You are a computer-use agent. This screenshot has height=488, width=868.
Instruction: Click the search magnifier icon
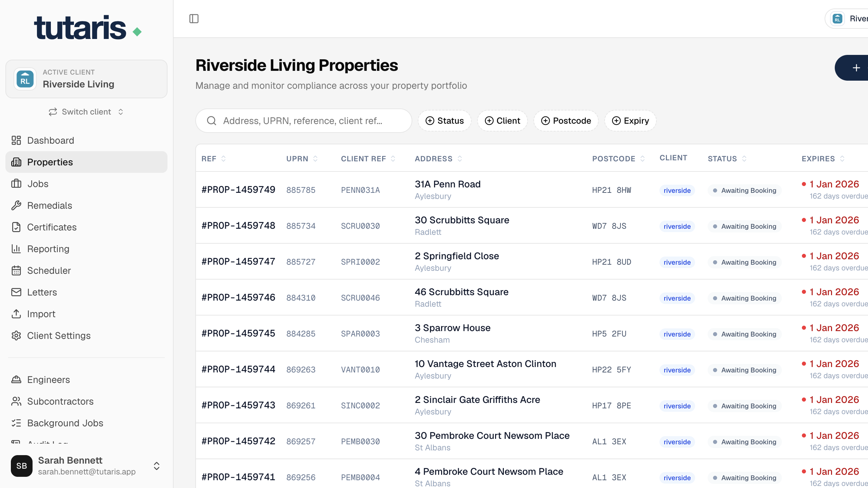[x=212, y=121]
